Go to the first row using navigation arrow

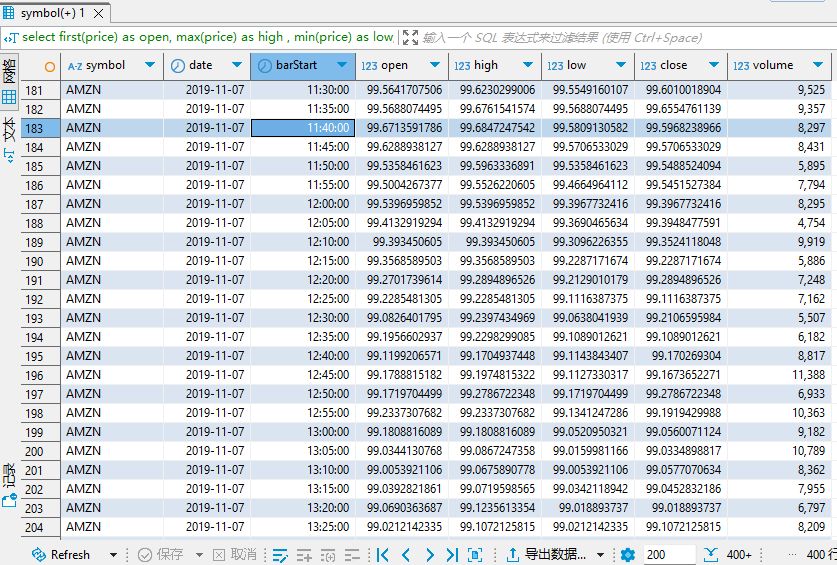pyautogui.click(x=383, y=554)
